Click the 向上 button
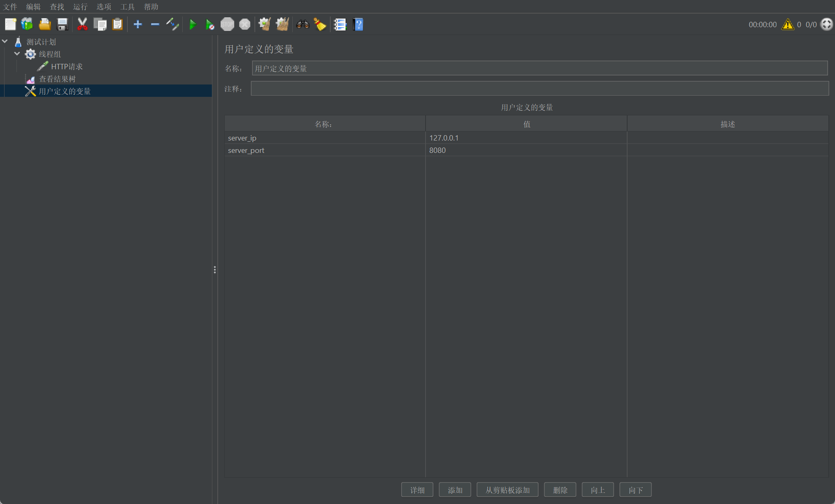835x504 pixels. pos(598,490)
